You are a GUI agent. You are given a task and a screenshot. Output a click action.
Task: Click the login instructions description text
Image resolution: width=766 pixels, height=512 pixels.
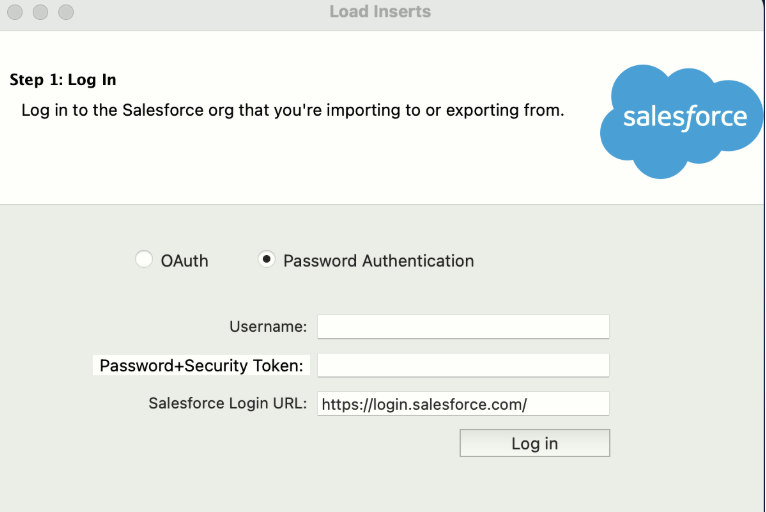(292, 110)
